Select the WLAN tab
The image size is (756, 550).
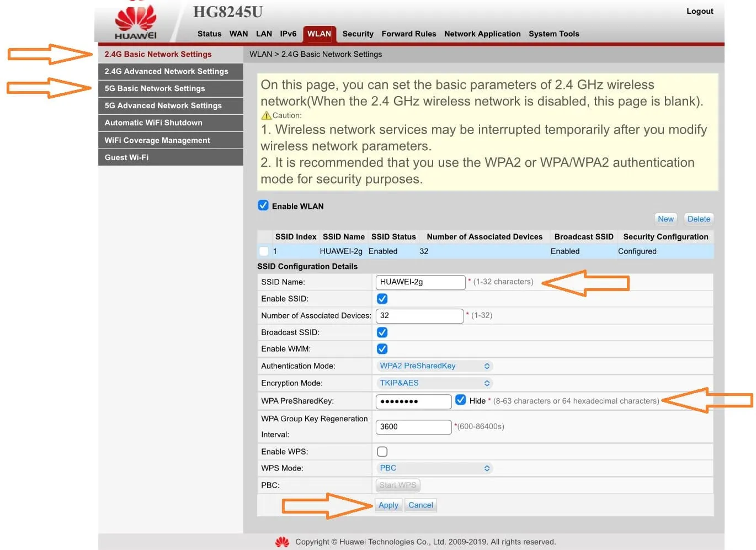[319, 34]
